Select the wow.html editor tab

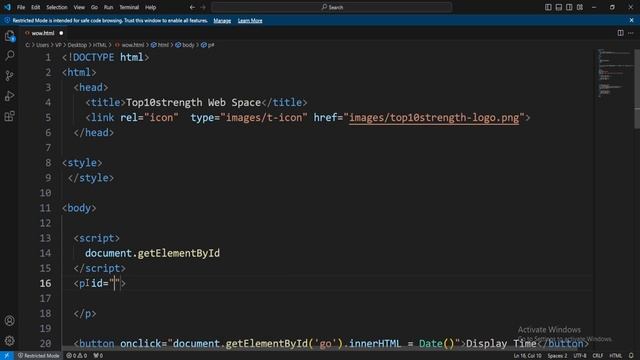tap(42, 33)
